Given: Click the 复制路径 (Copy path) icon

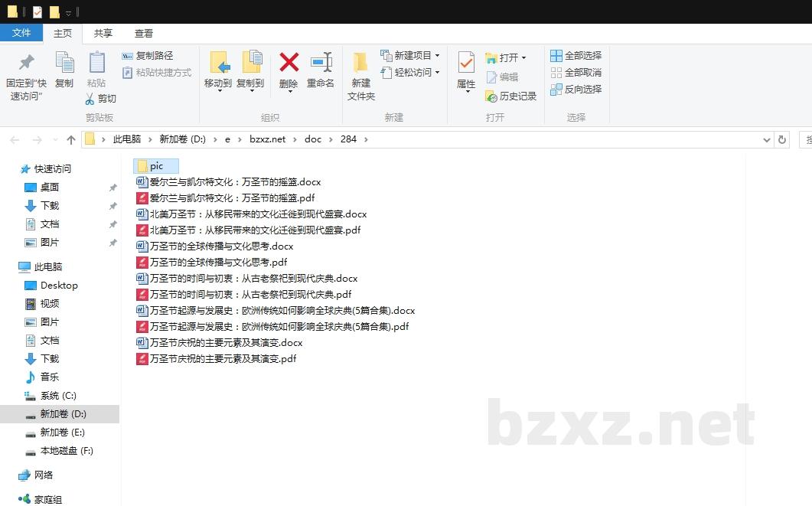Looking at the screenshot, I should tap(127, 55).
